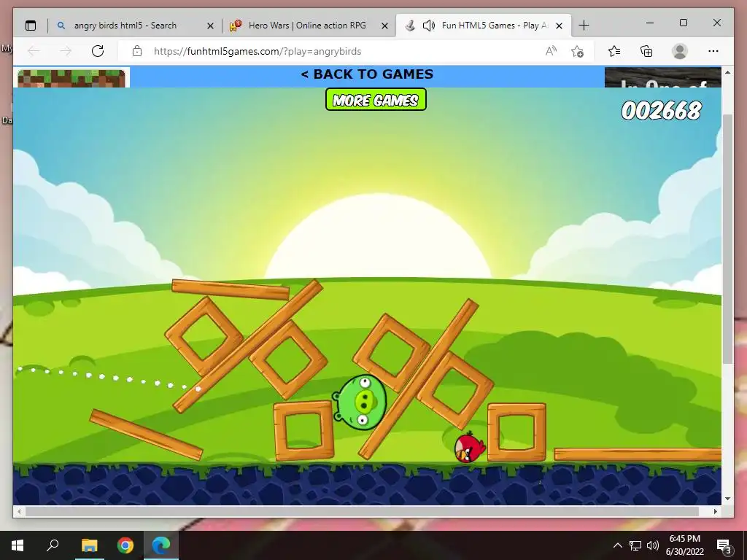
Task: Open File Explorer from the taskbar
Action: click(89, 545)
